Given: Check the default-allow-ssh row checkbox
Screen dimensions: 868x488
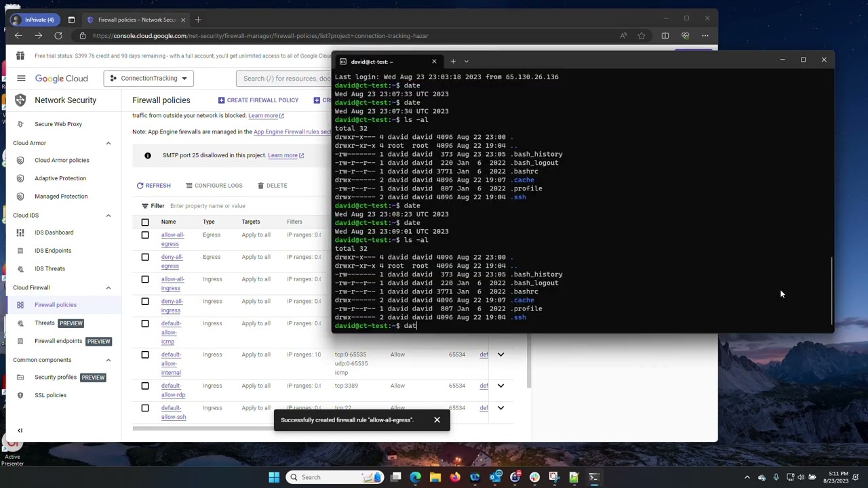Looking at the screenshot, I should click(x=145, y=408).
